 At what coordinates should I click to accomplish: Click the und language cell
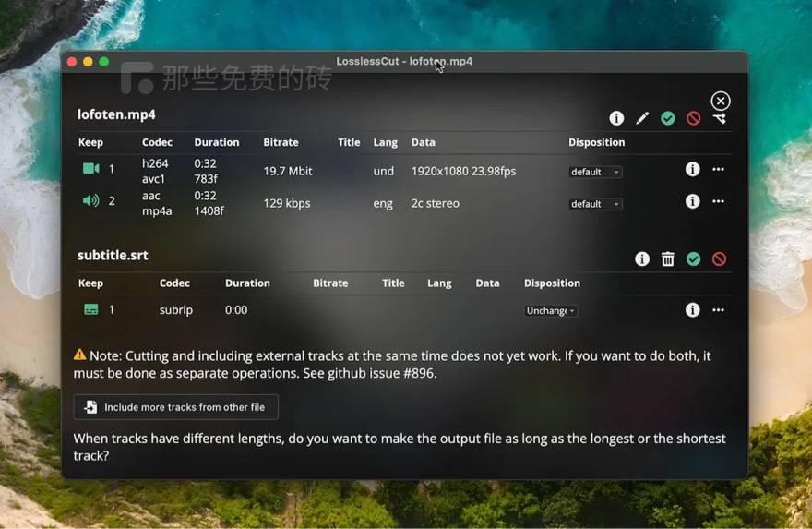(x=384, y=171)
